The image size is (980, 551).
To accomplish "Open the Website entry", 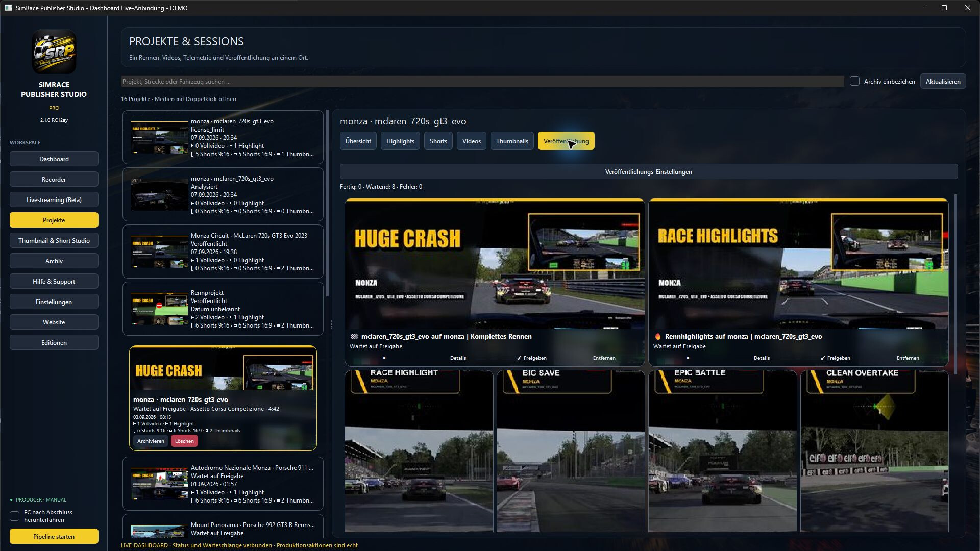I will coord(54,322).
